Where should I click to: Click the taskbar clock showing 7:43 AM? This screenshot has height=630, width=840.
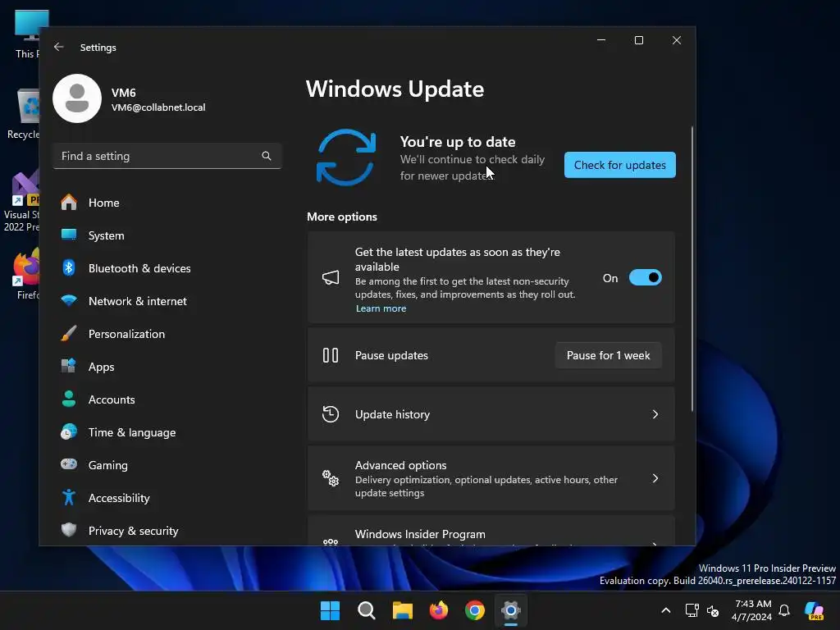click(x=752, y=610)
